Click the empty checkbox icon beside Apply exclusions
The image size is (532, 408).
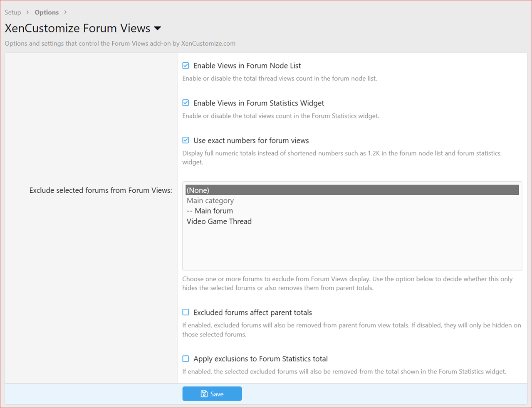pyautogui.click(x=185, y=358)
